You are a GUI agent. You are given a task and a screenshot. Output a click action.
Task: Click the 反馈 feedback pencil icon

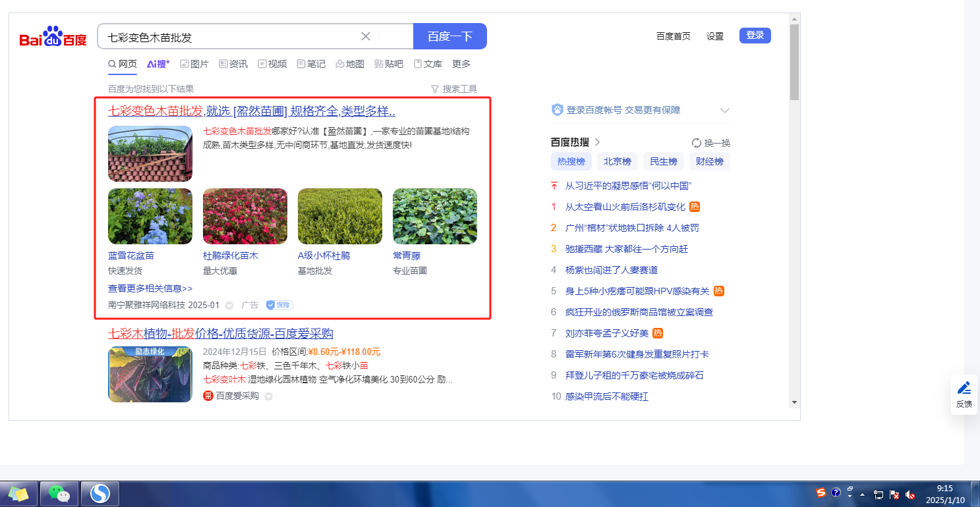pos(964,387)
